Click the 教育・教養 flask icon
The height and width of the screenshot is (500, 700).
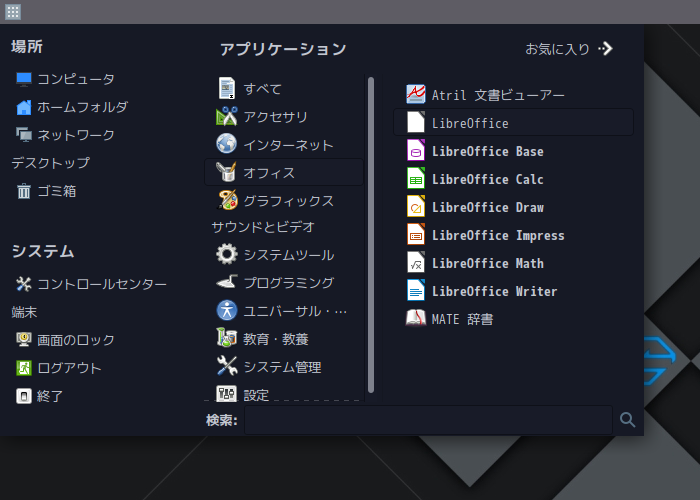(227, 338)
